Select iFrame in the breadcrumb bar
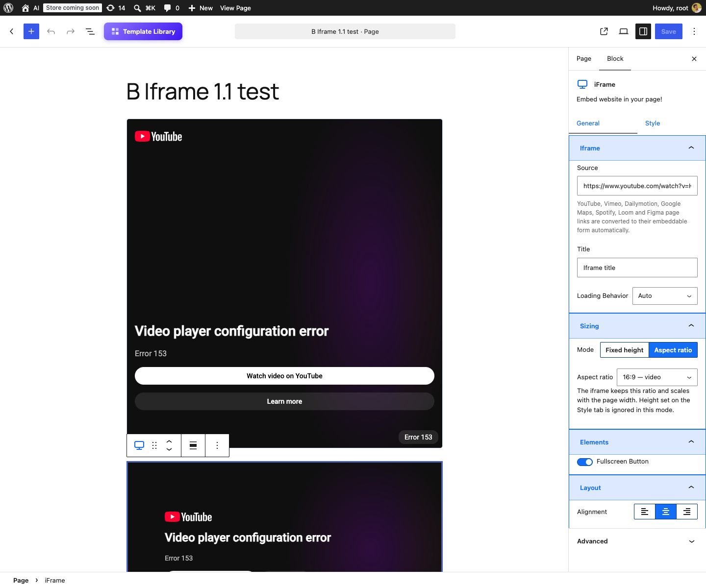 pyautogui.click(x=55, y=580)
